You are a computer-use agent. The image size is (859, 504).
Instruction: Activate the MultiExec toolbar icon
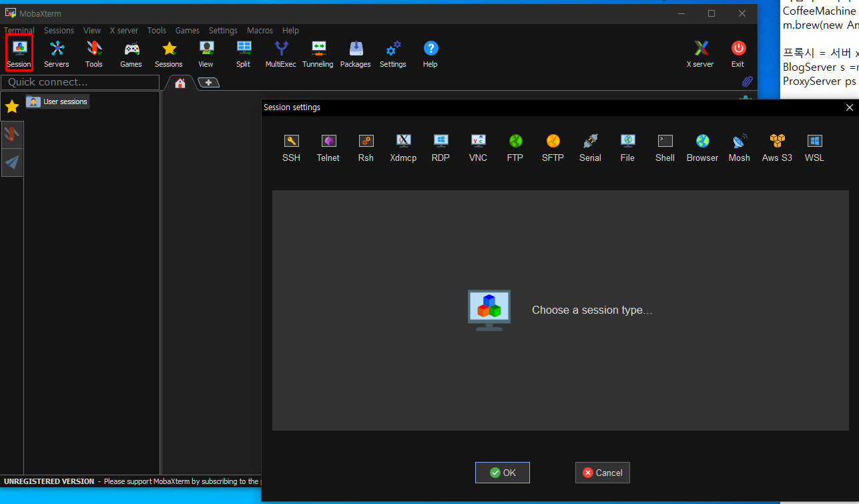(x=281, y=53)
